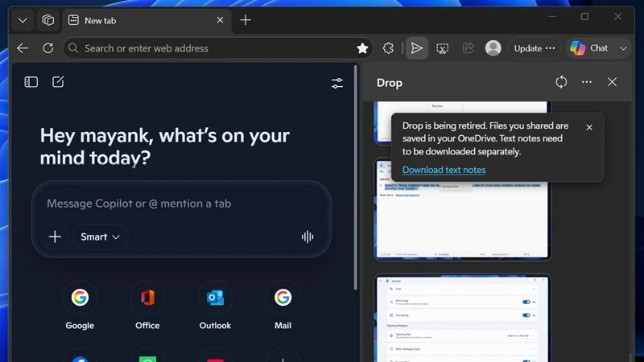Open the Screenshot capture toolbar icon
644x362 pixels.
442,48
